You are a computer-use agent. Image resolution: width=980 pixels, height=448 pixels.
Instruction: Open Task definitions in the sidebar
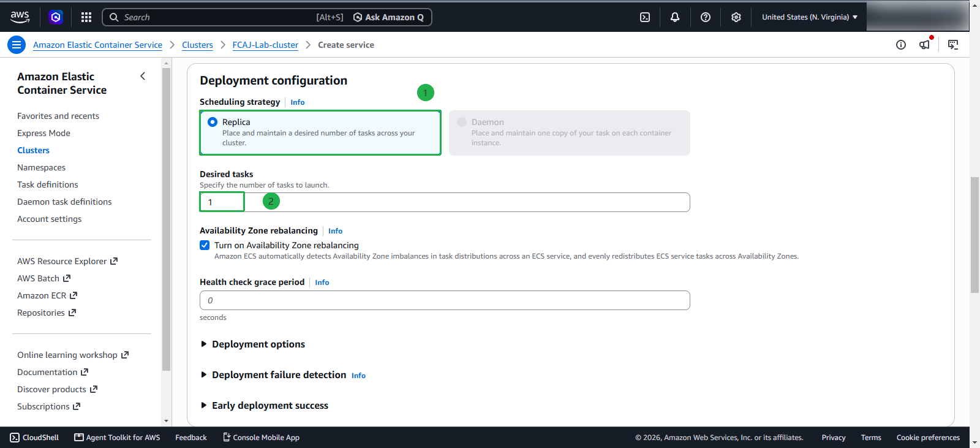pyautogui.click(x=48, y=184)
